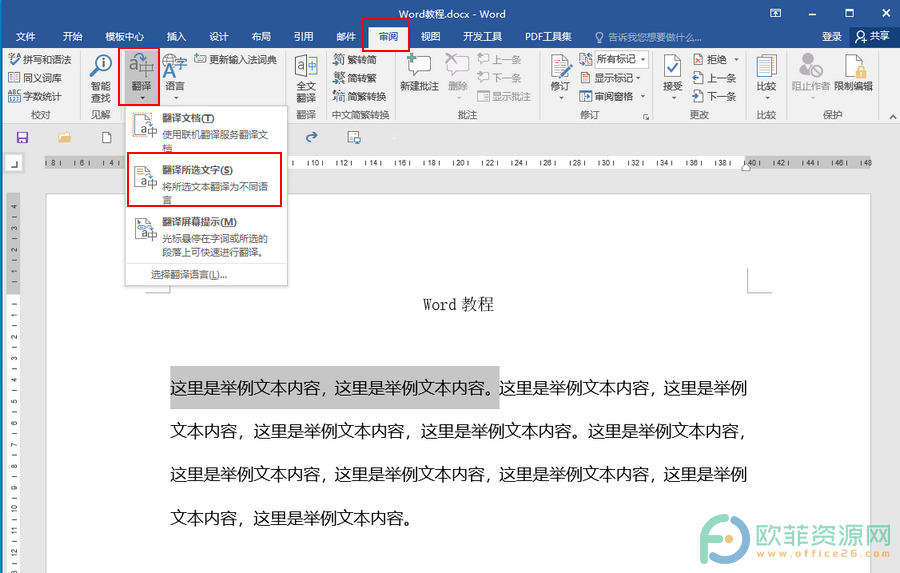Switch to the 开始 tab

pos(72,37)
